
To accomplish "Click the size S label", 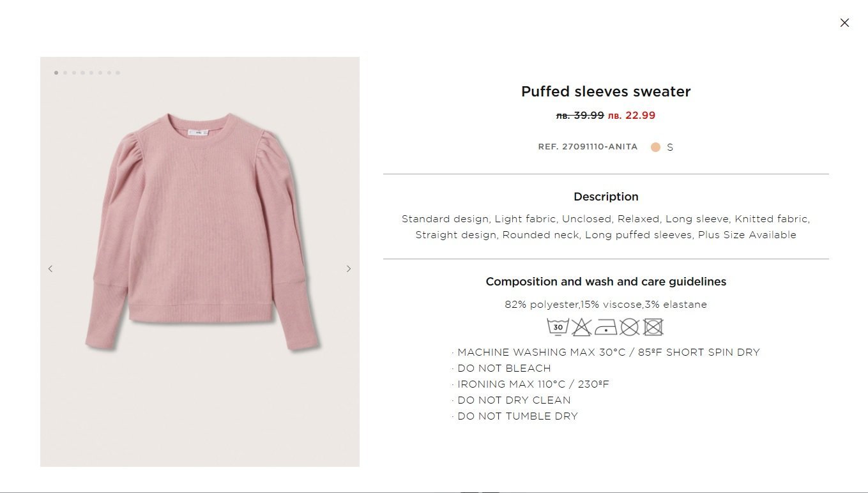I will point(670,148).
